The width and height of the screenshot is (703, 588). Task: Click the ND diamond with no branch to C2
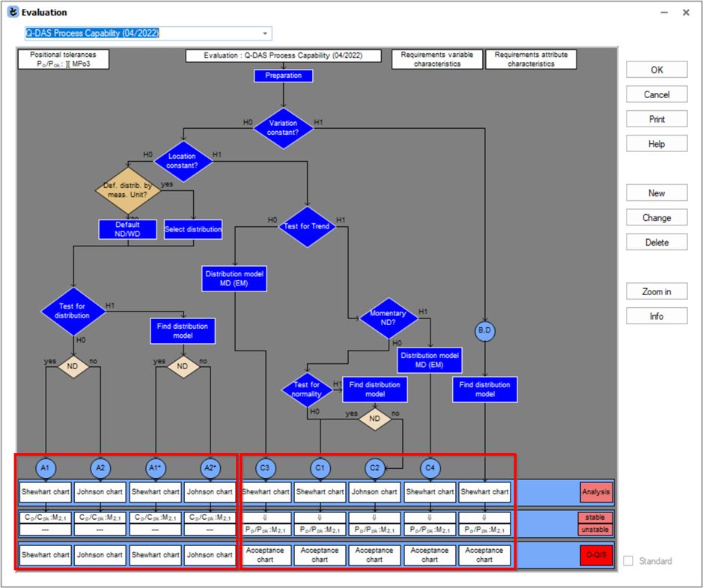pyautogui.click(x=375, y=419)
